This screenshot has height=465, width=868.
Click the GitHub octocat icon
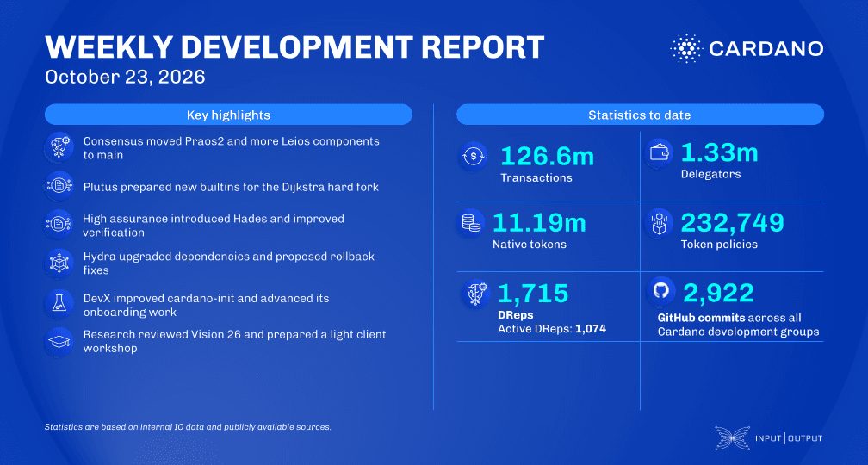point(660,291)
